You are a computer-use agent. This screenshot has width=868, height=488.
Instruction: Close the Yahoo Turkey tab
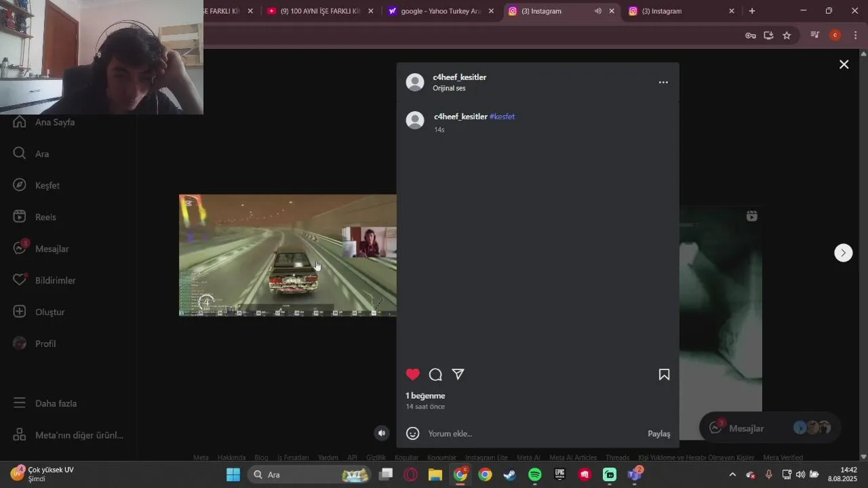point(491,11)
